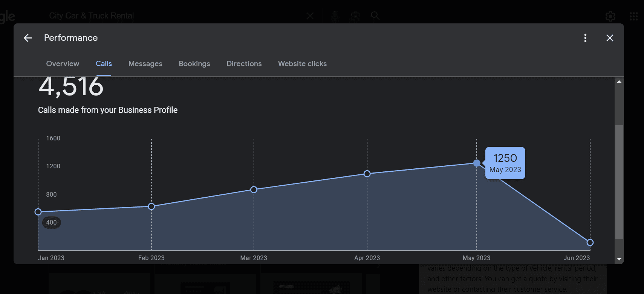Image resolution: width=644 pixels, height=294 pixels.
Task: Click the Mar 2023 axis label
Action: click(x=254, y=258)
